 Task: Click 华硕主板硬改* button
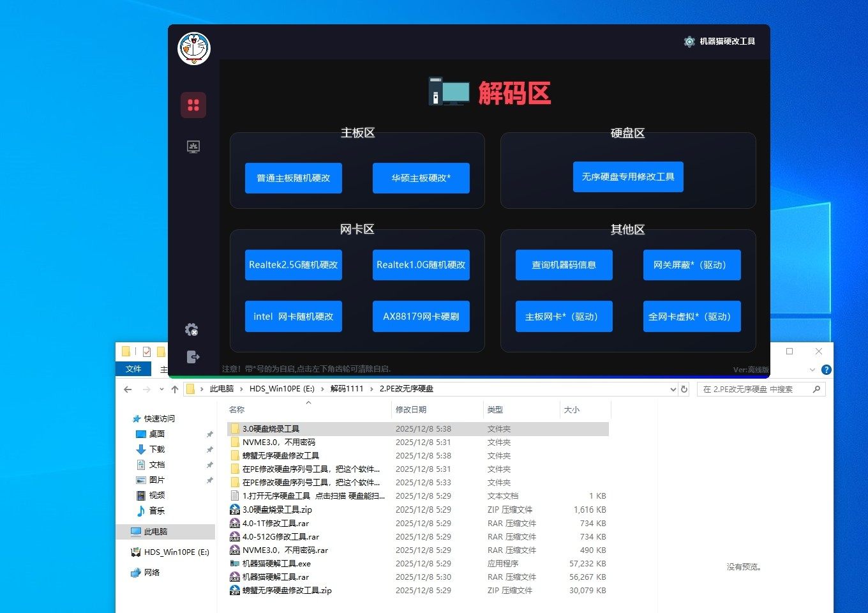coord(421,178)
